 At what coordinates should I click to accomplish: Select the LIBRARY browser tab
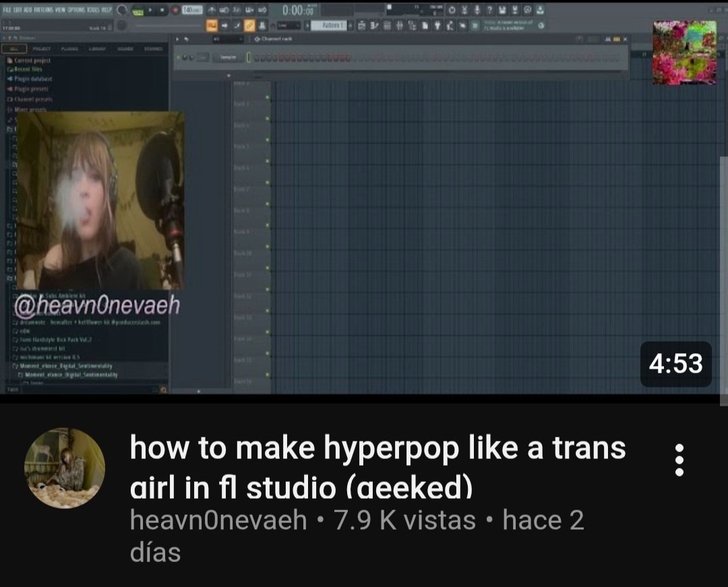point(97,49)
